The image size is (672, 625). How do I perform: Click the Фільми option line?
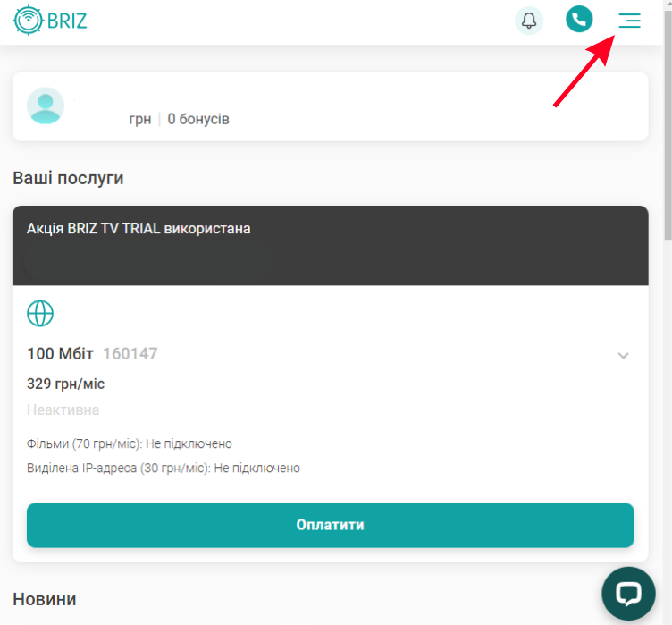pyautogui.click(x=130, y=443)
